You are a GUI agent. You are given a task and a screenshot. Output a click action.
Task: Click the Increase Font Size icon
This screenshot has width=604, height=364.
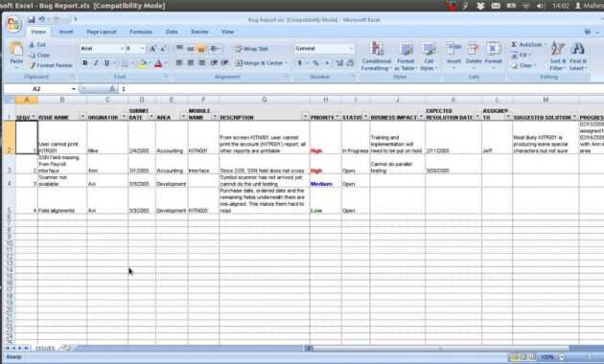pyautogui.click(x=152, y=49)
